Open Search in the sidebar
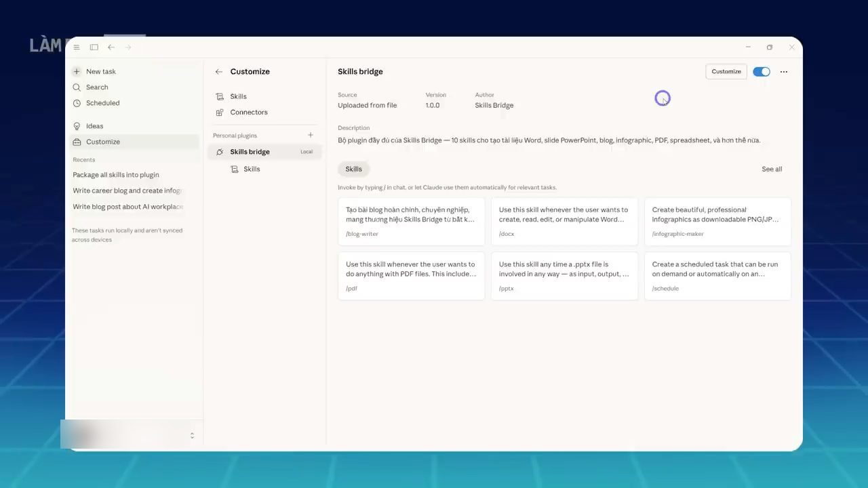Image resolution: width=868 pixels, height=488 pixels. tap(134, 87)
